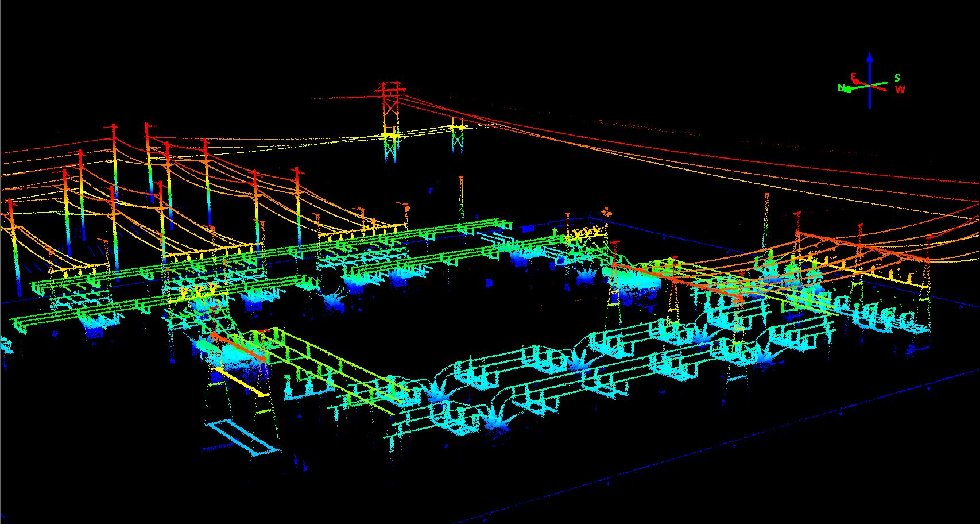Click the red E label on compass gizmo
980x524 pixels.
853,76
